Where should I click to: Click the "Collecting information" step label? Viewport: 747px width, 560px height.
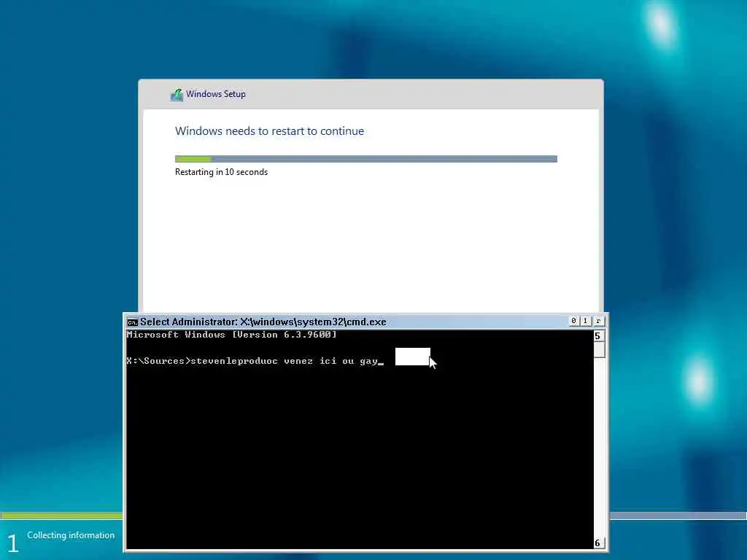click(71, 535)
